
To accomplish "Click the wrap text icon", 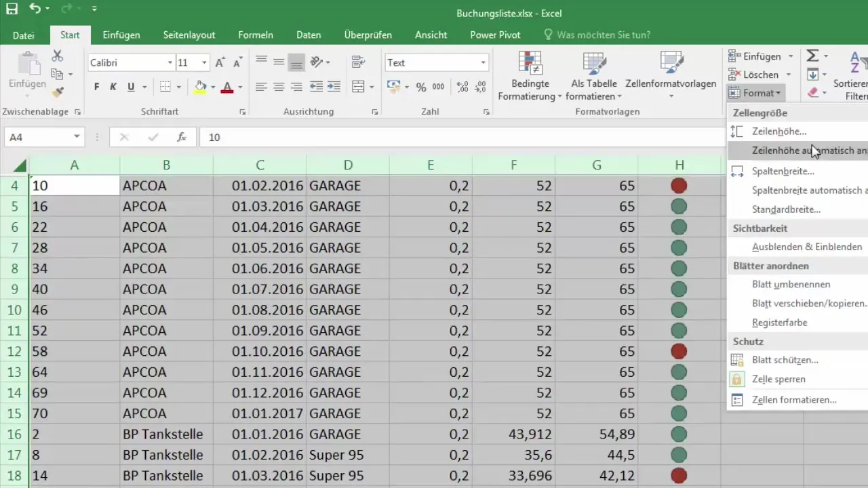I will [359, 62].
